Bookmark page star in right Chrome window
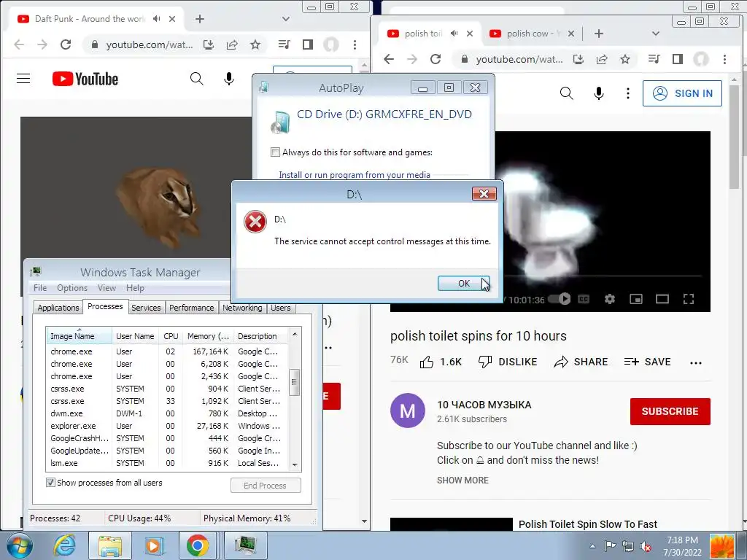747x560 pixels. 625,59
